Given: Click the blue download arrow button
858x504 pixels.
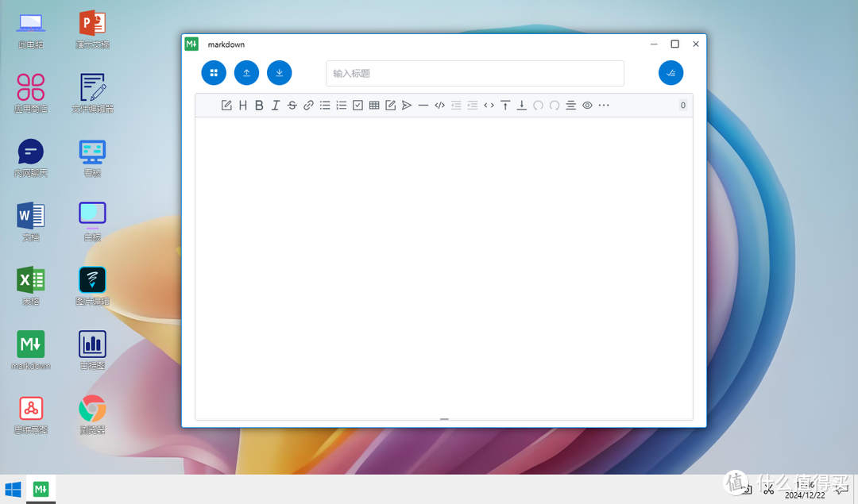Looking at the screenshot, I should pyautogui.click(x=279, y=73).
